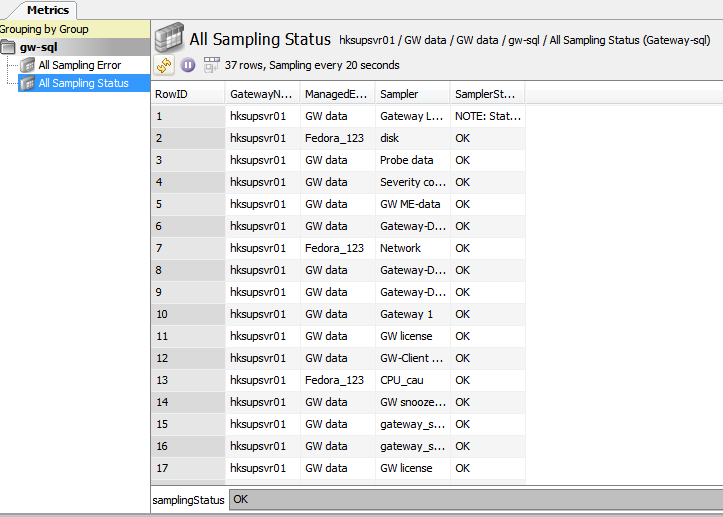Click 'Gateway-D...' sampler in row 9
Screen dimensions: 723x517
pos(413,292)
